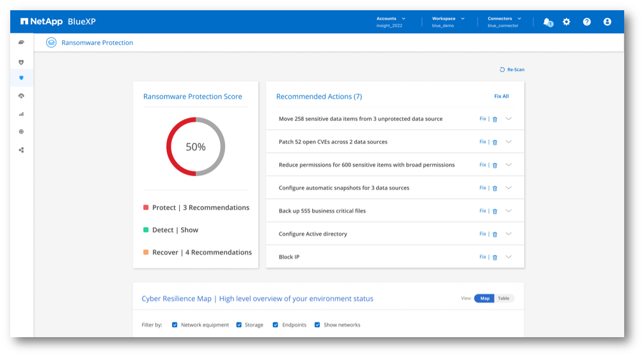Open Workspace dropdown
This screenshot has width=644, height=357.
[448, 22]
